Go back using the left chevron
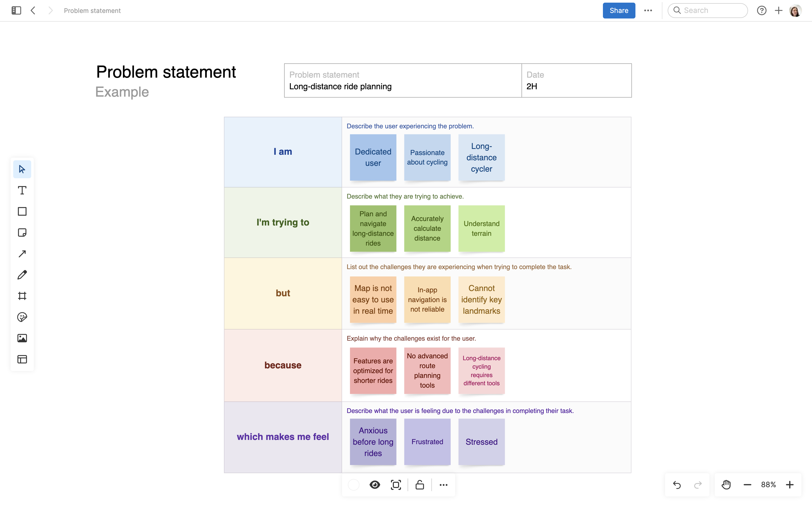The height and width of the screenshot is (507, 812). [x=33, y=10]
